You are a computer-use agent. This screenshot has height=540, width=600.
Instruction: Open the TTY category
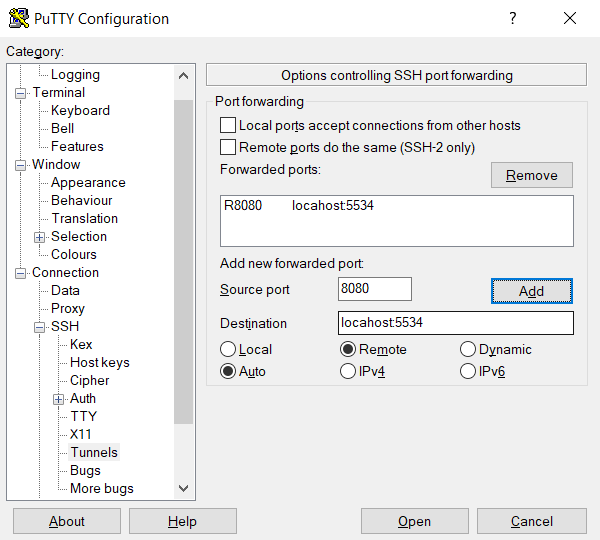click(83, 416)
